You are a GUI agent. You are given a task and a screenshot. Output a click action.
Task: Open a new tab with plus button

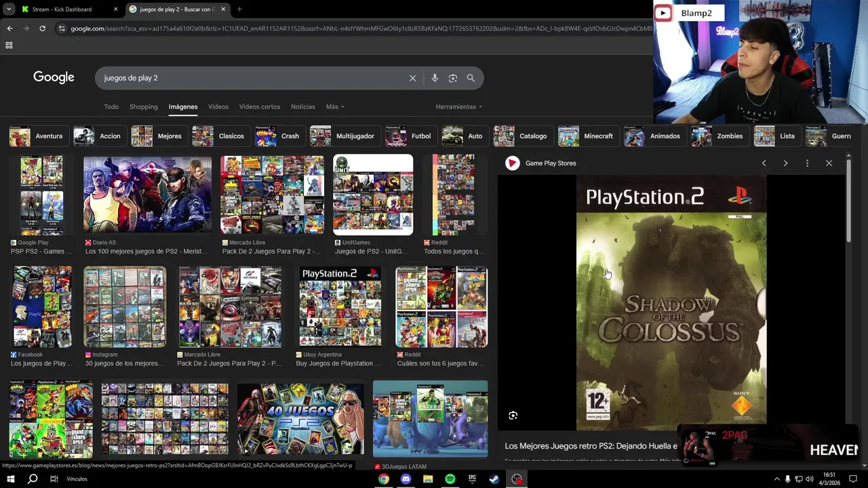point(239,9)
